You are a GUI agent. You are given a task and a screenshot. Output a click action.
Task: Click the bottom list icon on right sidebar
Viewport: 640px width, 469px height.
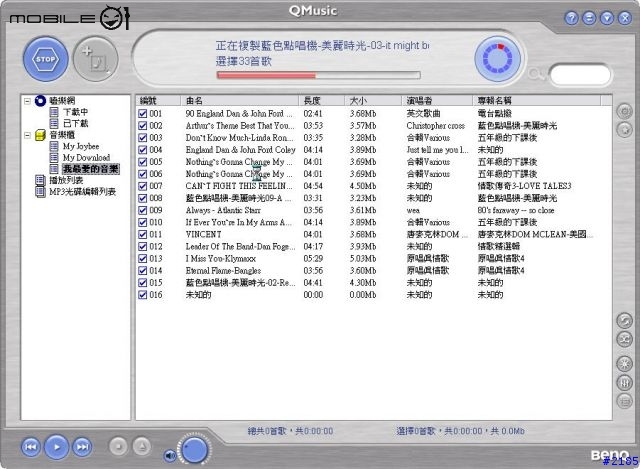(624, 401)
